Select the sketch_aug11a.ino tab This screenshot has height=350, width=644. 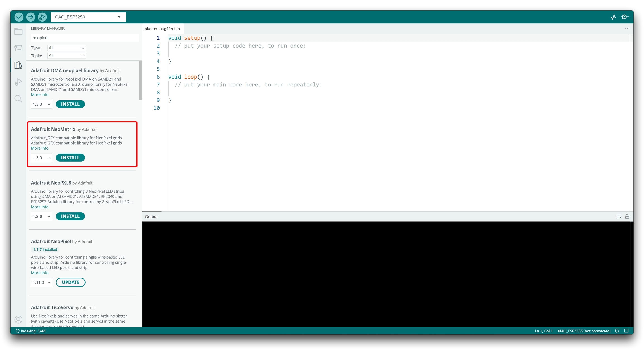162,29
